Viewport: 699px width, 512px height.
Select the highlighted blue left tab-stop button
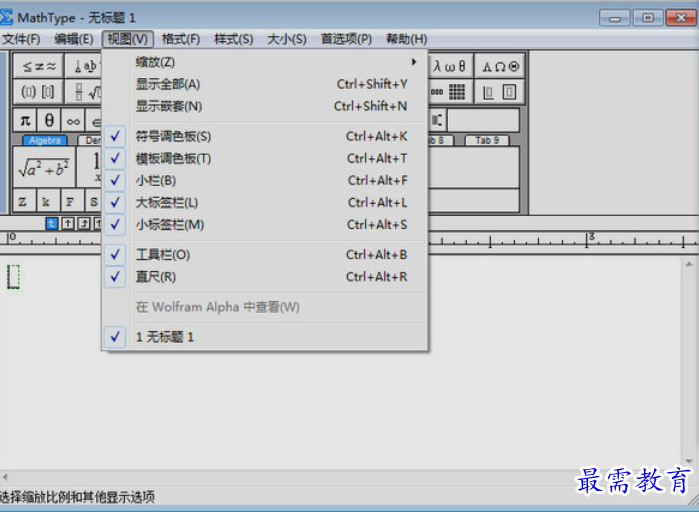pyautogui.click(x=52, y=224)
